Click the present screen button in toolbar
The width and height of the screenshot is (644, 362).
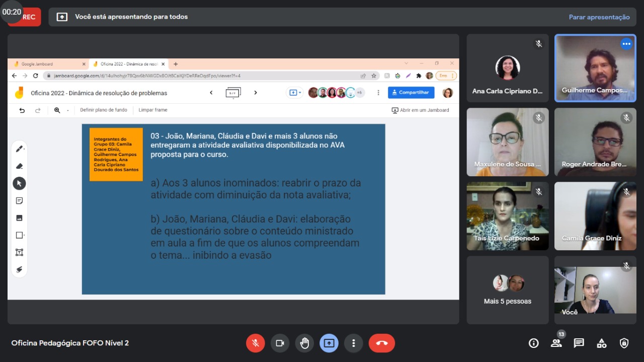[329, 343]
